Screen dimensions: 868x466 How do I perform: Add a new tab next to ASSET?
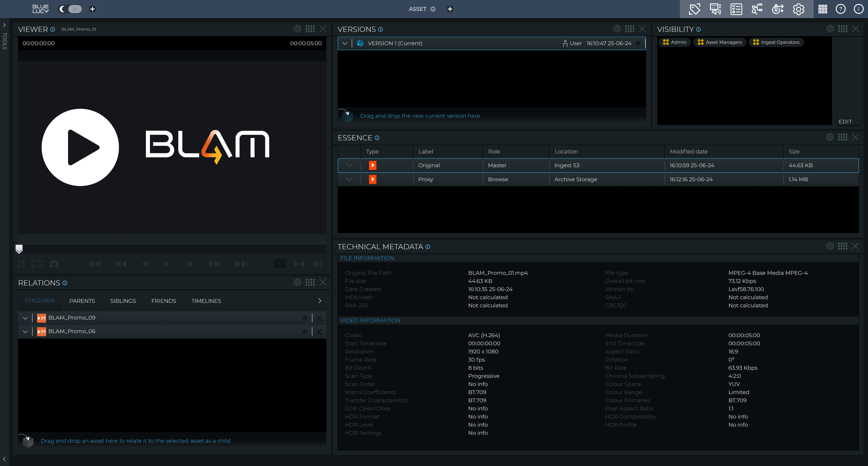(x=450, y=9)
